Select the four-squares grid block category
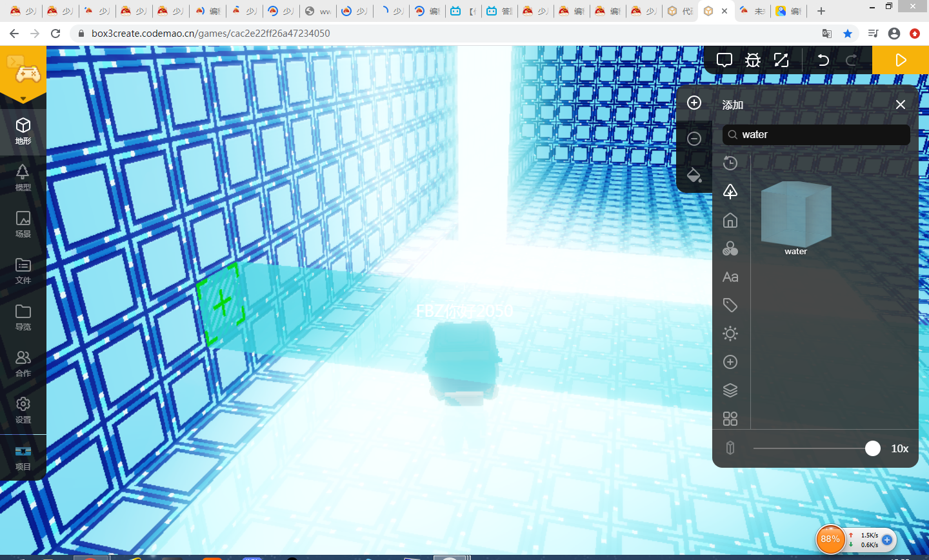The height and width of the screenshot is (560, 929). point(730,419)
